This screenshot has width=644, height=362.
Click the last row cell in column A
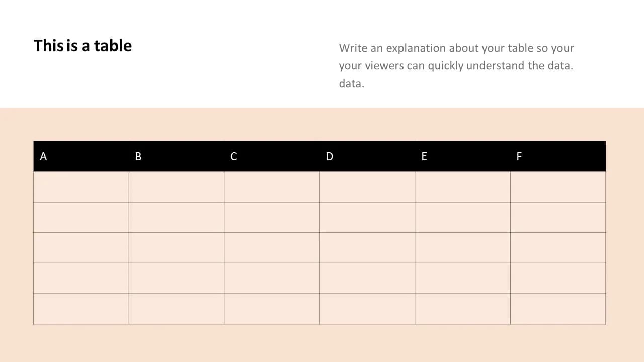[x=81, y=309]
